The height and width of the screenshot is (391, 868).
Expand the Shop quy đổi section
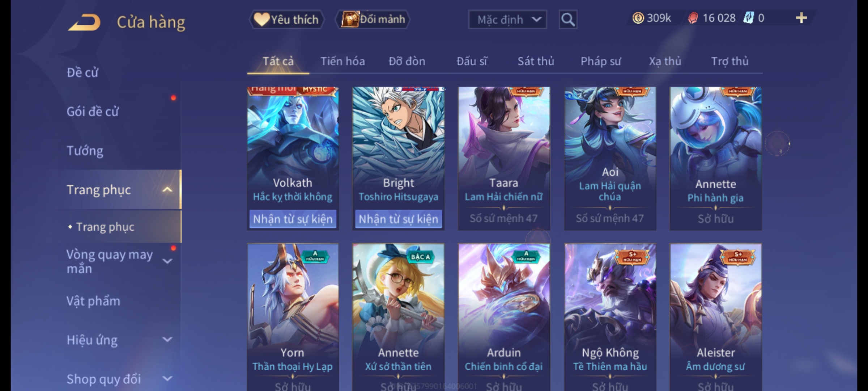(x=167, y=379)
